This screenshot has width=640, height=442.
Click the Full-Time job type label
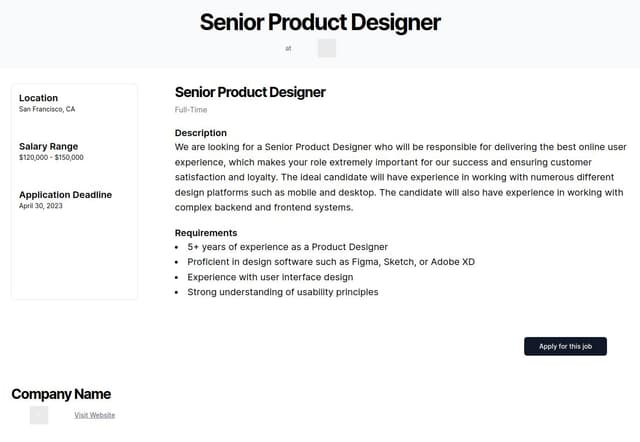coord(191,109)
